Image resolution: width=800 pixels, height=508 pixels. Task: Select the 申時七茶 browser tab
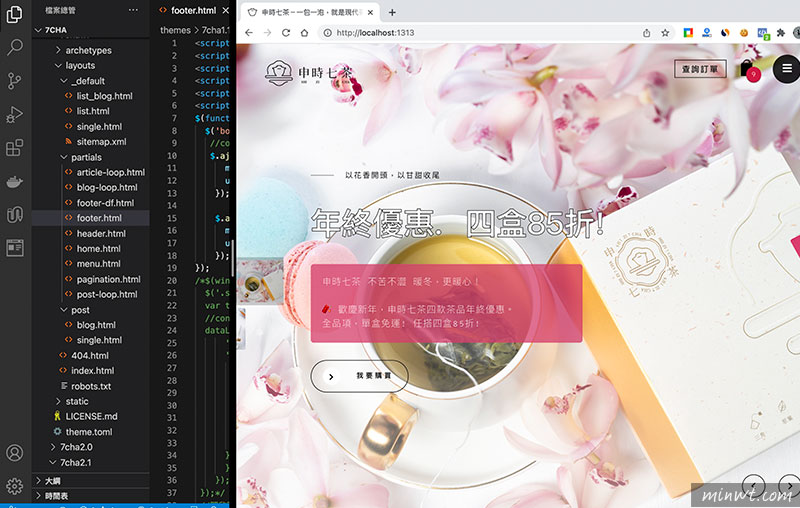pos(310,12)
